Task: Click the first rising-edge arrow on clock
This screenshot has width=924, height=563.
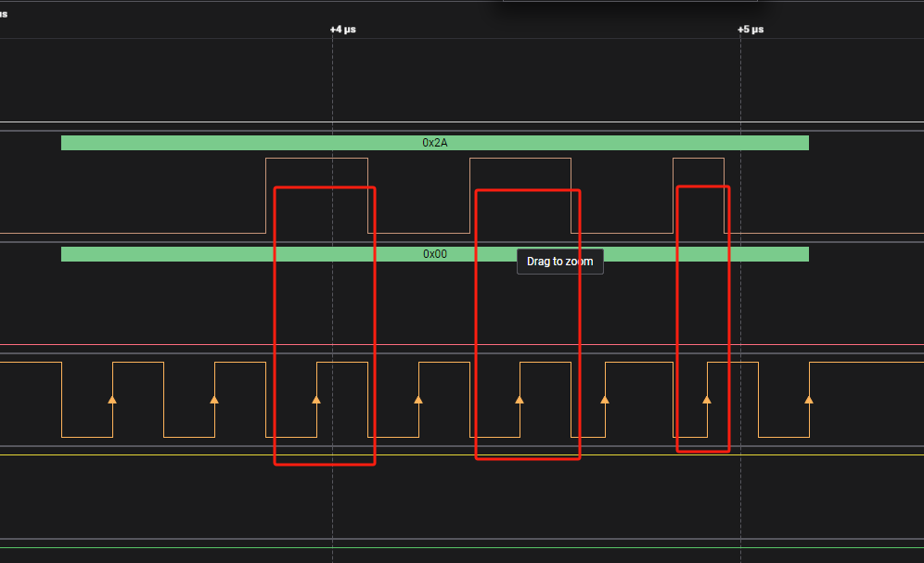Action: click(112, 400)
